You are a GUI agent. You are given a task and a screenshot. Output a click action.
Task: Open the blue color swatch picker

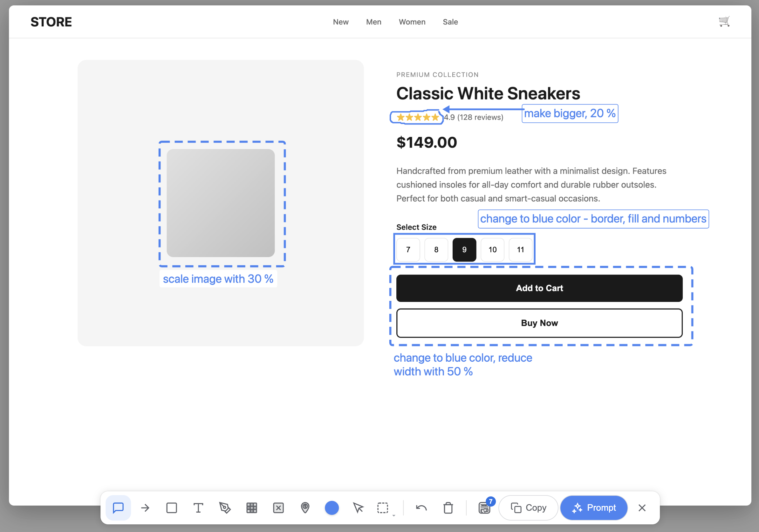(332, 508)
